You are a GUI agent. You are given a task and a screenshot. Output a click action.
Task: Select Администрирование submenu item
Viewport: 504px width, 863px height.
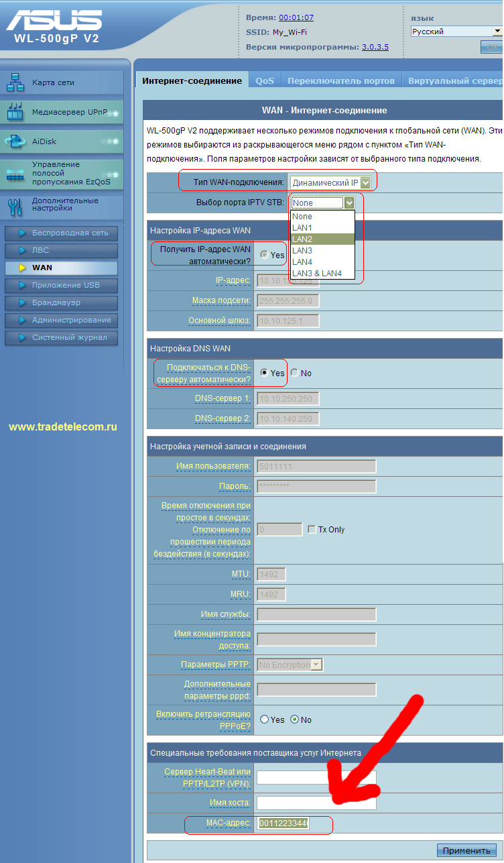coord(61,321)
